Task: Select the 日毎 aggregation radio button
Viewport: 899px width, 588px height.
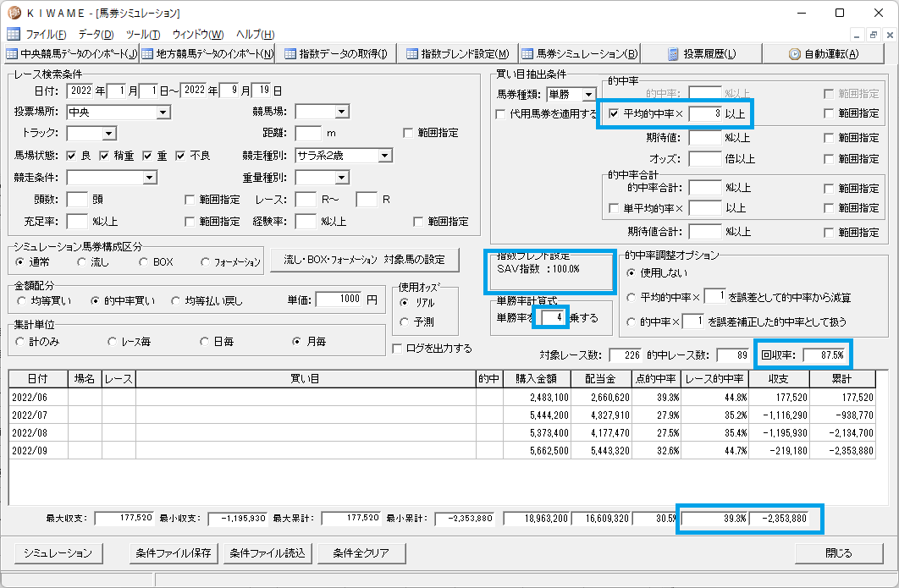Action: coord(204,341)
